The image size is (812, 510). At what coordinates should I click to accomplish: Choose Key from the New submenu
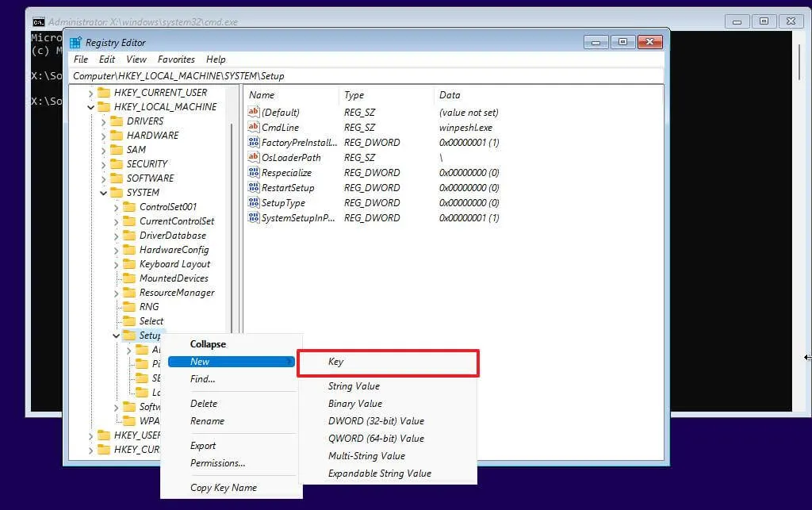click(335, 362)
